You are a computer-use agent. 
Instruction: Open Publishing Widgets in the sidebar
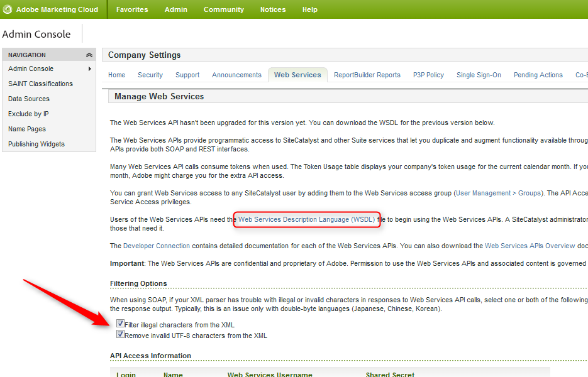pyautogui.click(x=36, y=144)
